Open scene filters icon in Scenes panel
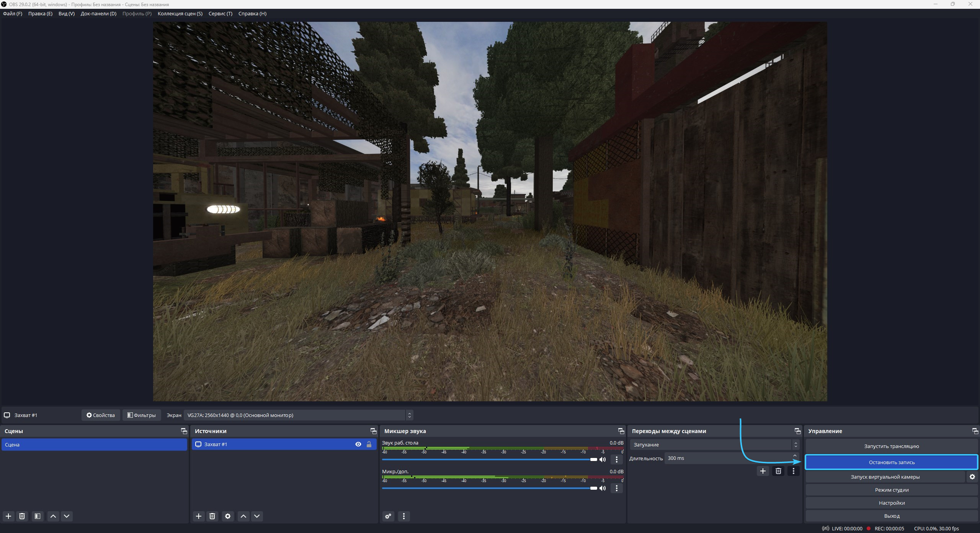Viewport: 980px width, 533px height. [x=37, y=516]
